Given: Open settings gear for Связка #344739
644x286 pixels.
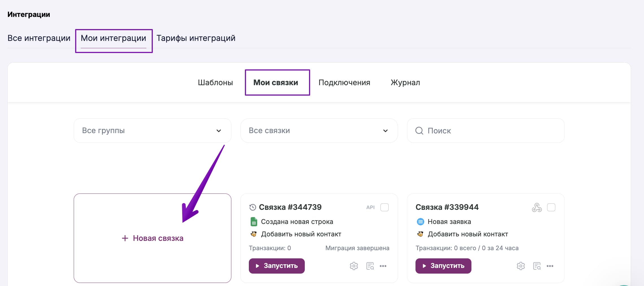Looking at the screenshot, I should (354, 266).
